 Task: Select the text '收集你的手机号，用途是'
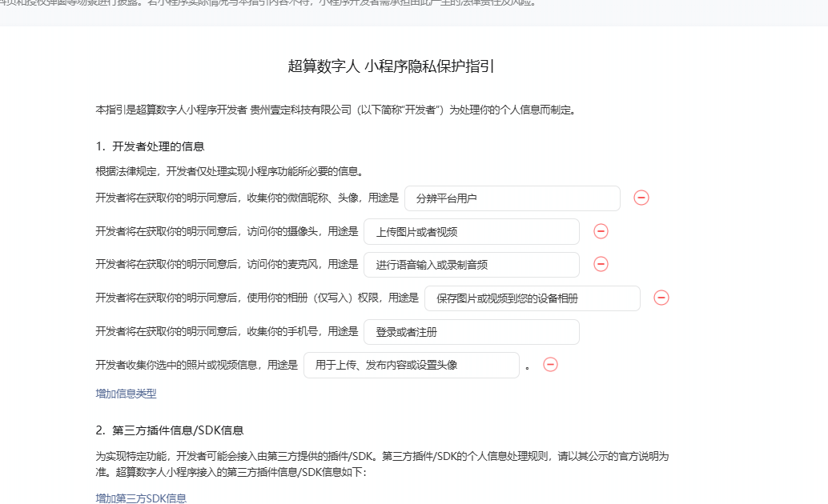[x=303, y=331]
